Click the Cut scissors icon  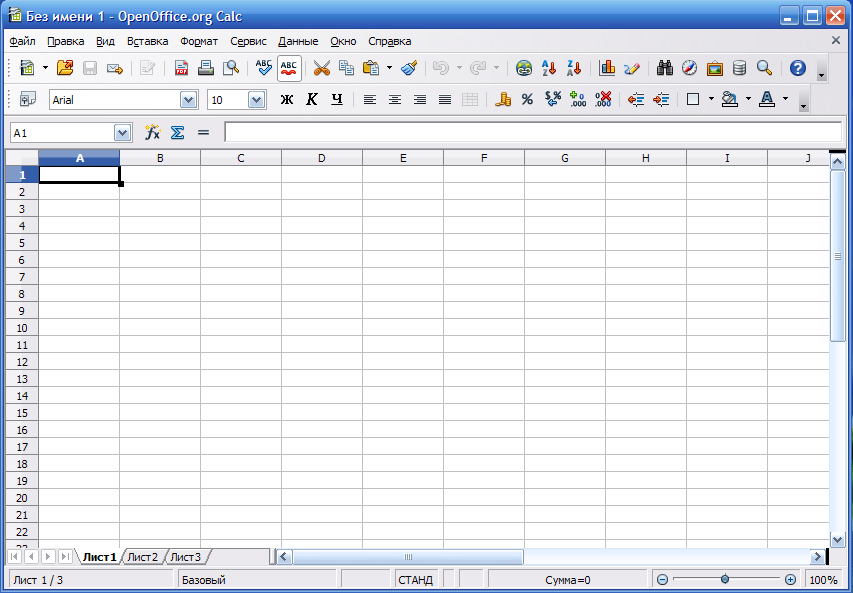(x=321, y=68)
